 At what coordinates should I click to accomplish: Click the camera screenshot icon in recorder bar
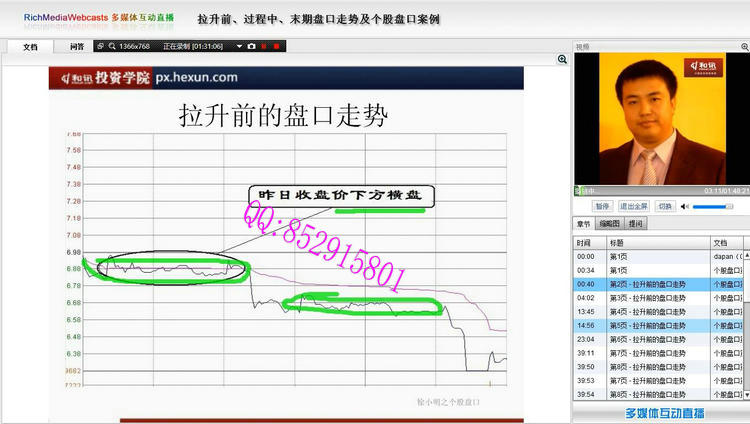[251, 46]
